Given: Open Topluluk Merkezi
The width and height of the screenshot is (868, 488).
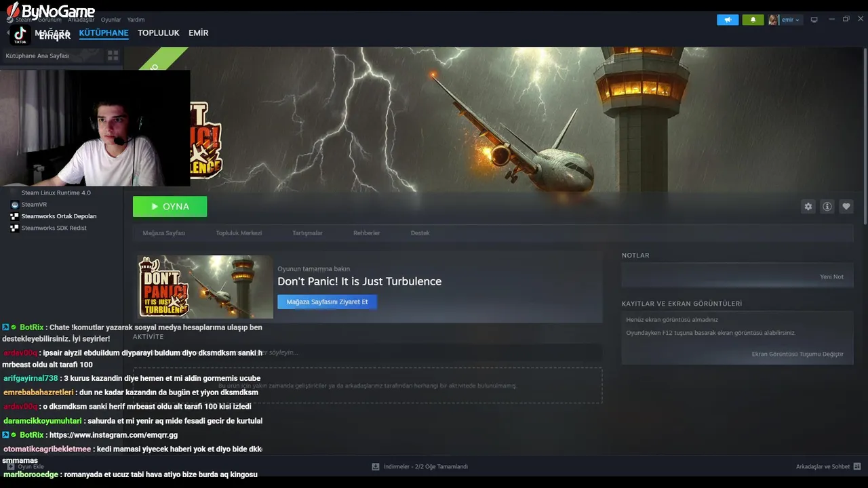Looking at the screenshot, I should [x=239, y=232].
